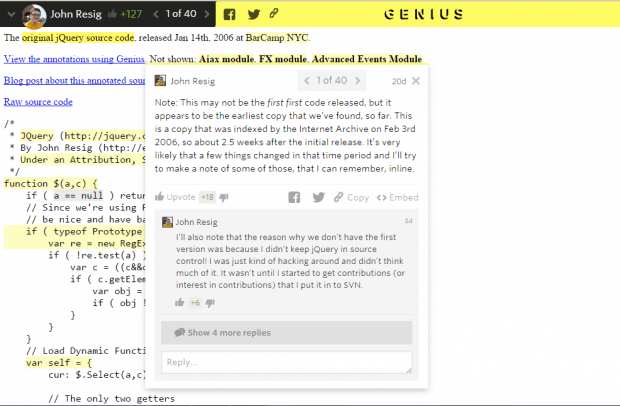The height and width of the screenshot is (406, 620).
Task: Share annotation on Twitter
Action: (x=318, y=197)
